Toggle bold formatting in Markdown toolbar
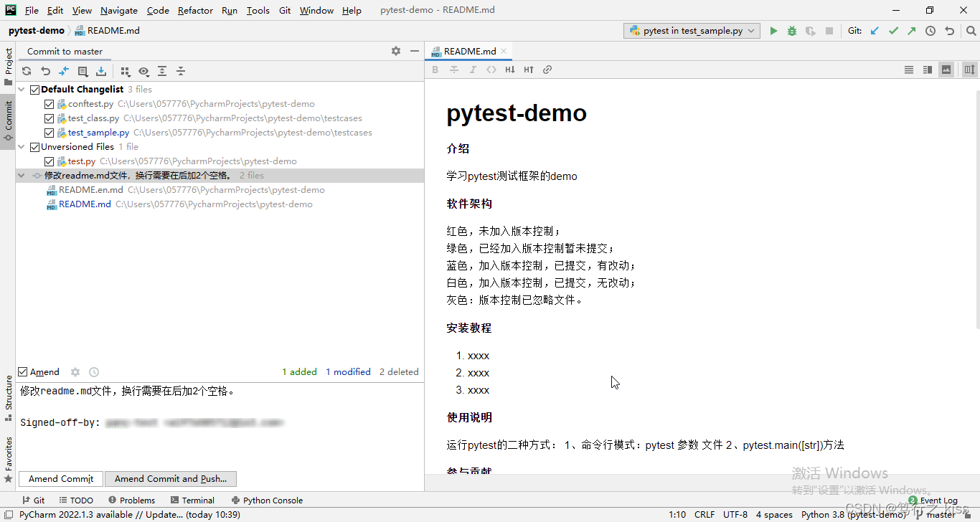The width and height of the screenshot is (980, 522). (x=435, y=70)
